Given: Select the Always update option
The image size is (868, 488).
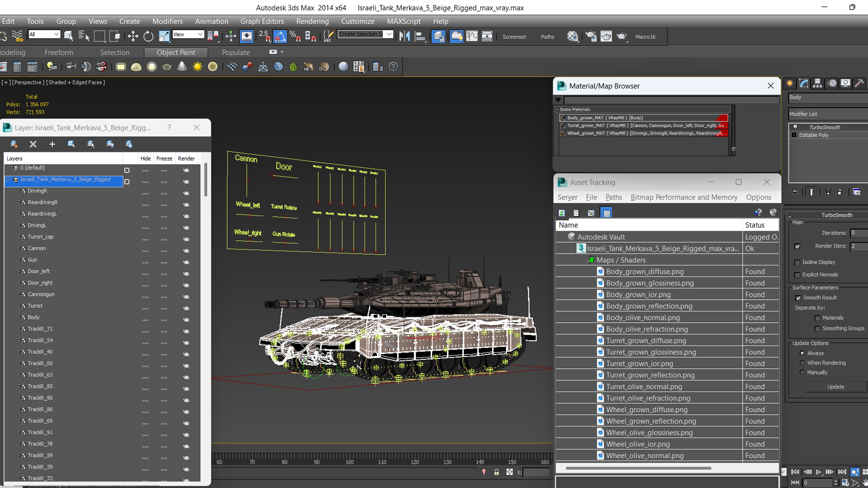Looking at the screenshot, I should pos(802,353).
